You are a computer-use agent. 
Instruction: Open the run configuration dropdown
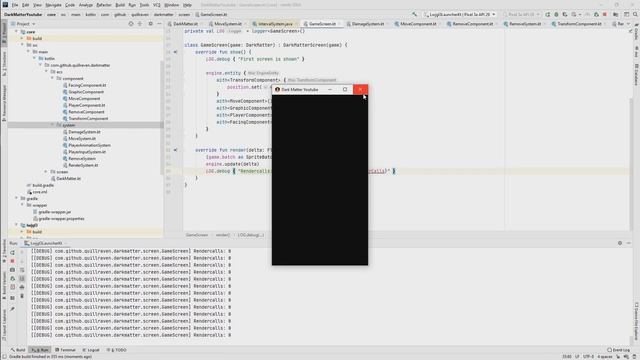pyautogui.click(x=460, y=14)
